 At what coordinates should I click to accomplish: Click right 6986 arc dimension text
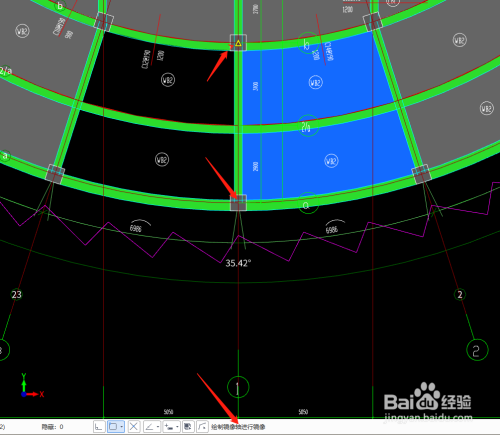pos(332,230)
